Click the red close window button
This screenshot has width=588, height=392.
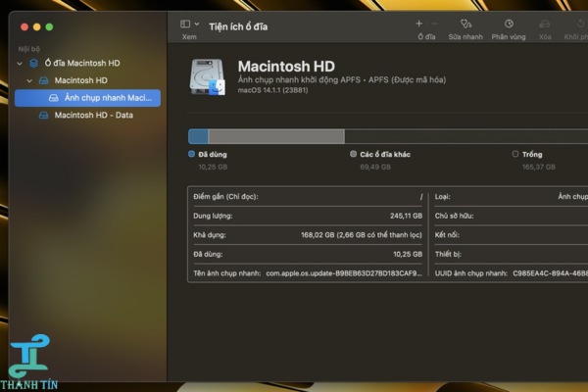[24, 27]
